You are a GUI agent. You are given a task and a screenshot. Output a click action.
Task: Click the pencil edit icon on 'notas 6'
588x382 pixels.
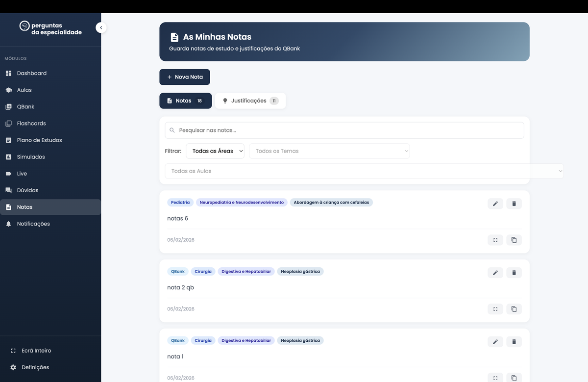click(x=495, y=204)
